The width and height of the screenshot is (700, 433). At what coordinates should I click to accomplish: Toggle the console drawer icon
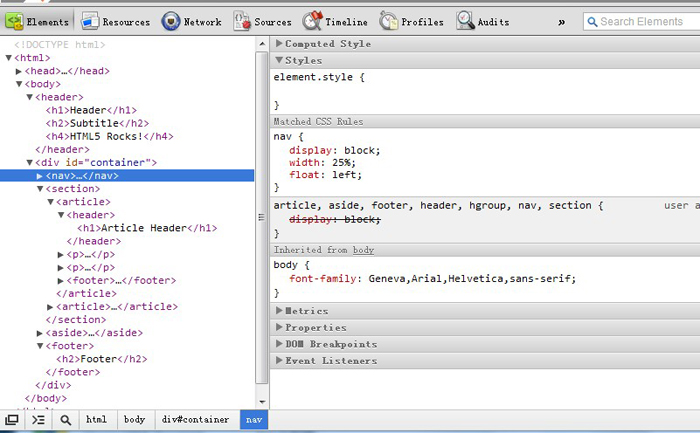pos(38,420)
